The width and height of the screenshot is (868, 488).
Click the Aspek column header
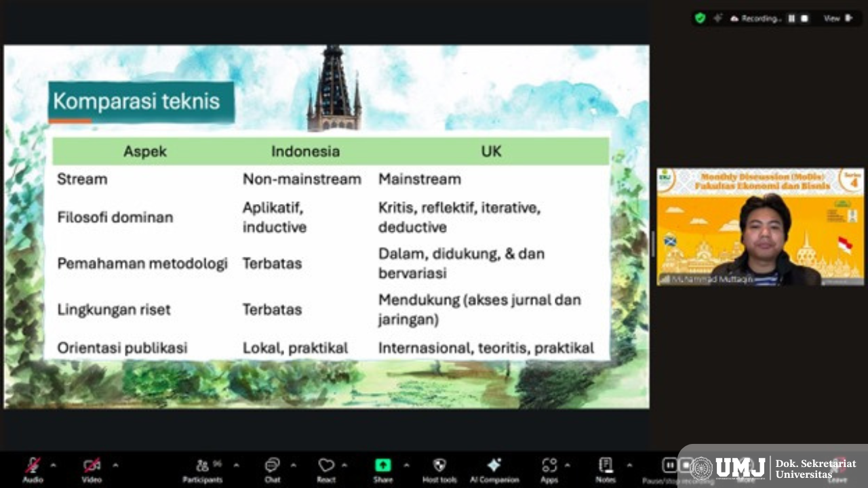click(x=145, y=151)
